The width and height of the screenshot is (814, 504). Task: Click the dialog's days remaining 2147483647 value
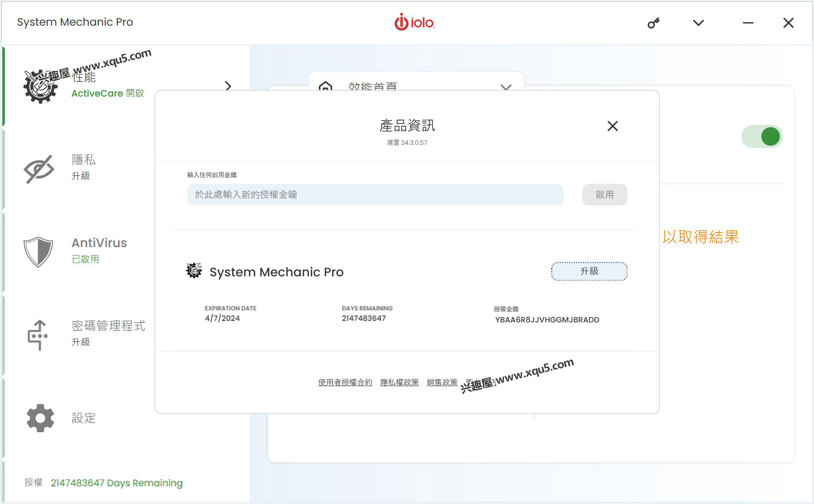(x=364, y=318)
